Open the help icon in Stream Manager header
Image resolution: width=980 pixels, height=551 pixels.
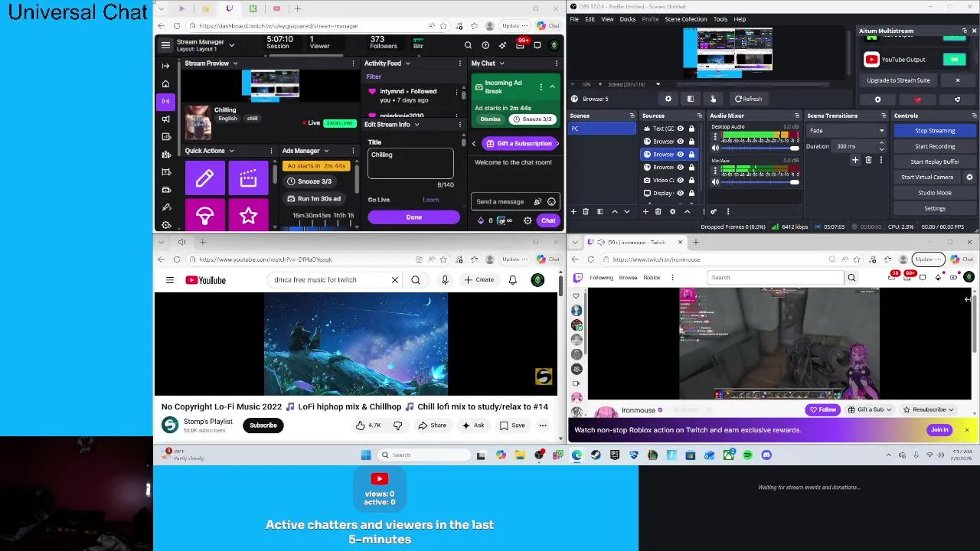[x=485, y=45]
